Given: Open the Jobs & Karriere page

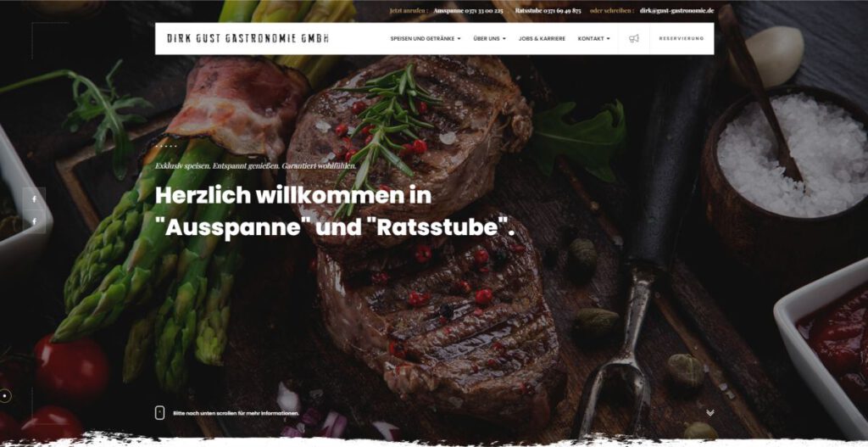Looking at the screenshot, I should 542,39.
